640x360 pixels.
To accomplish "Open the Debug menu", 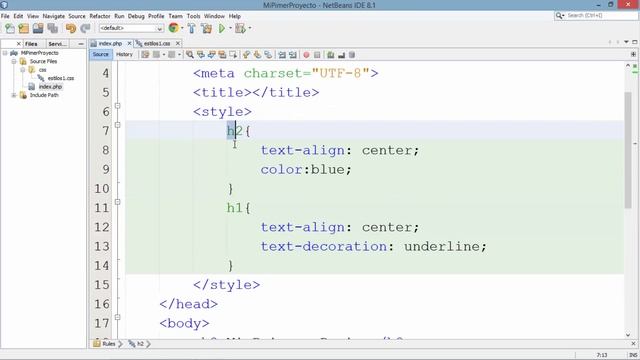I will point(136,16).
